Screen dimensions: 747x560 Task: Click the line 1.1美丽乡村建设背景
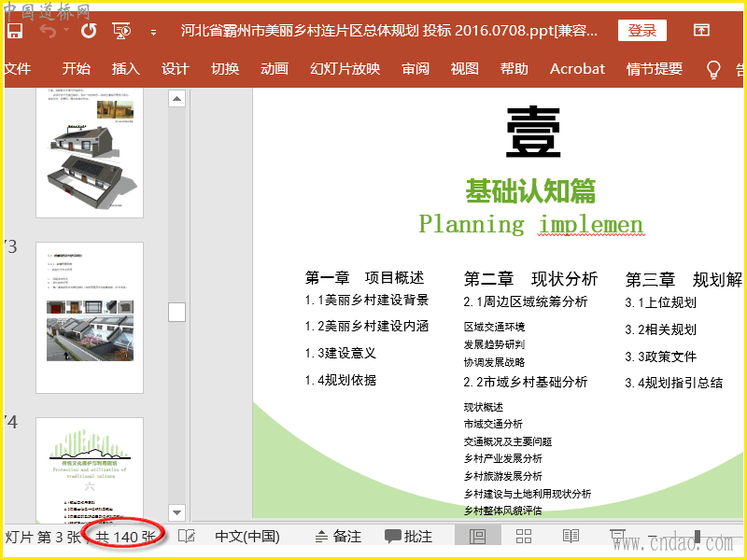pos(367,300)
